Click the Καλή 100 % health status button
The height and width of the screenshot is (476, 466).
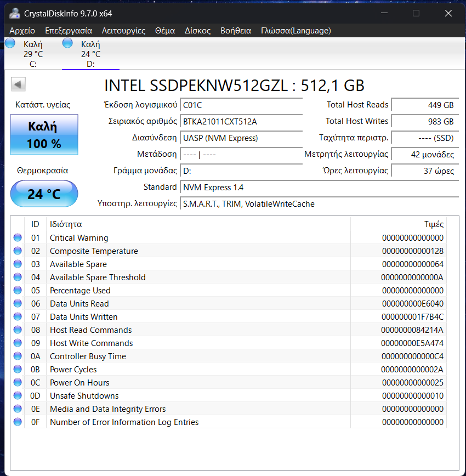point(44,134)
